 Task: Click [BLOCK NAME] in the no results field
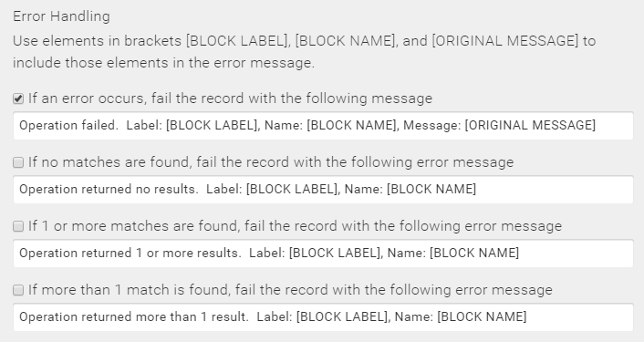pos(431,189)
